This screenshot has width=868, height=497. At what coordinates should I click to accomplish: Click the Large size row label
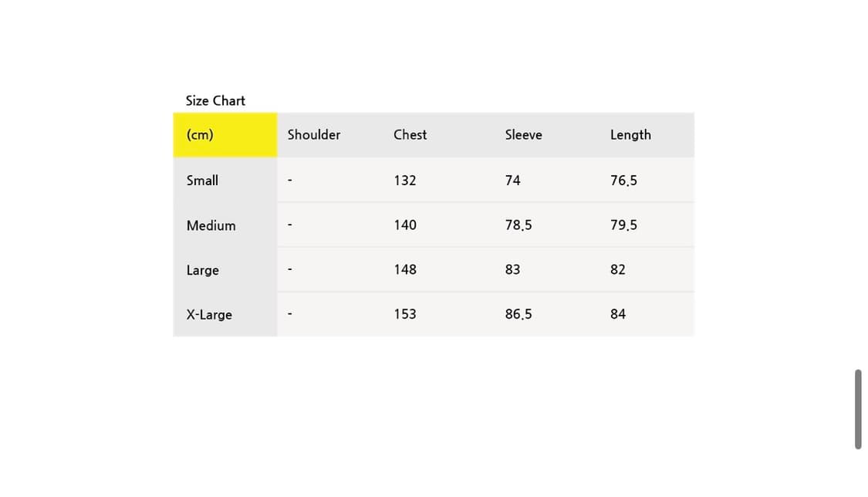point(202,270)
